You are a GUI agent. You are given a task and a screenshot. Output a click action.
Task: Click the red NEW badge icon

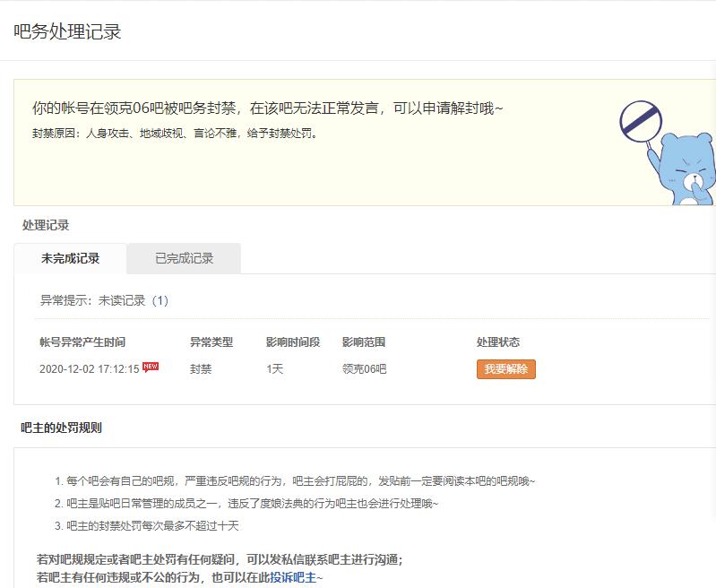point(151,367)
